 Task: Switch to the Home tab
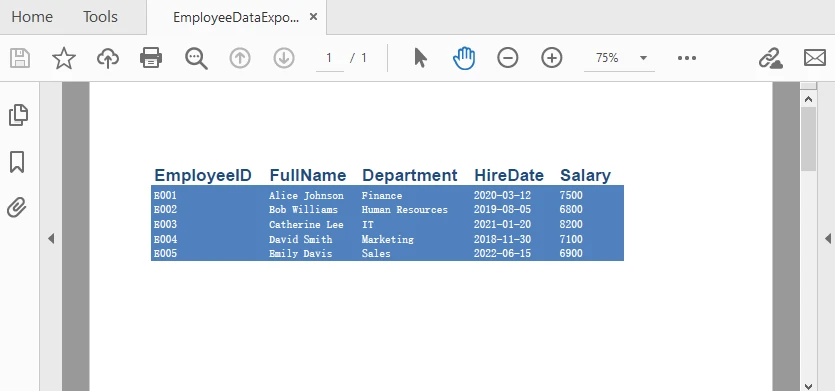[32, 17]
